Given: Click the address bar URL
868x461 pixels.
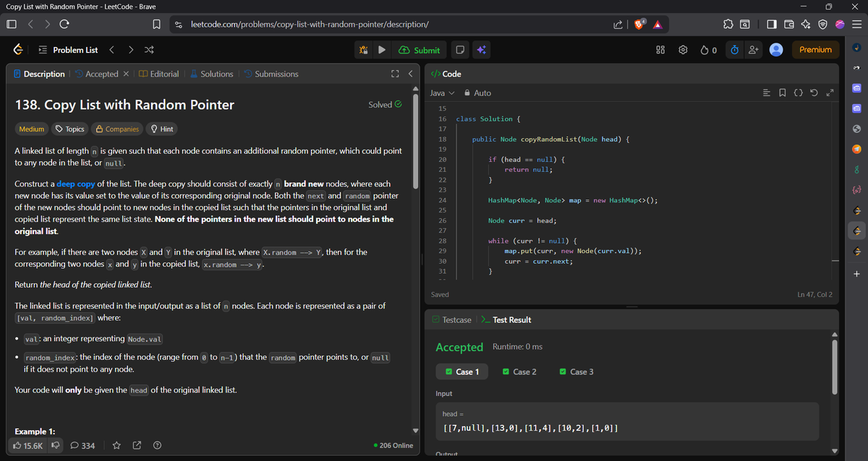Looking at the screenshot, I should tap(310, 24).
